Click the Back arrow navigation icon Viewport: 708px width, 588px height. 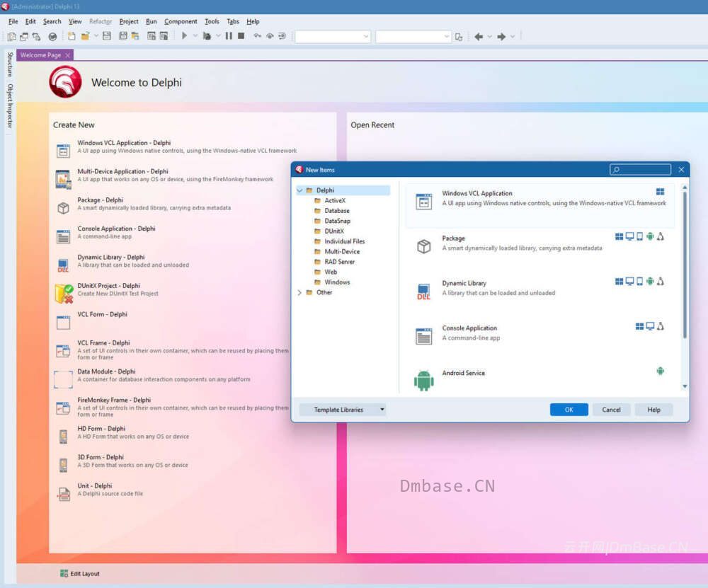479,37
